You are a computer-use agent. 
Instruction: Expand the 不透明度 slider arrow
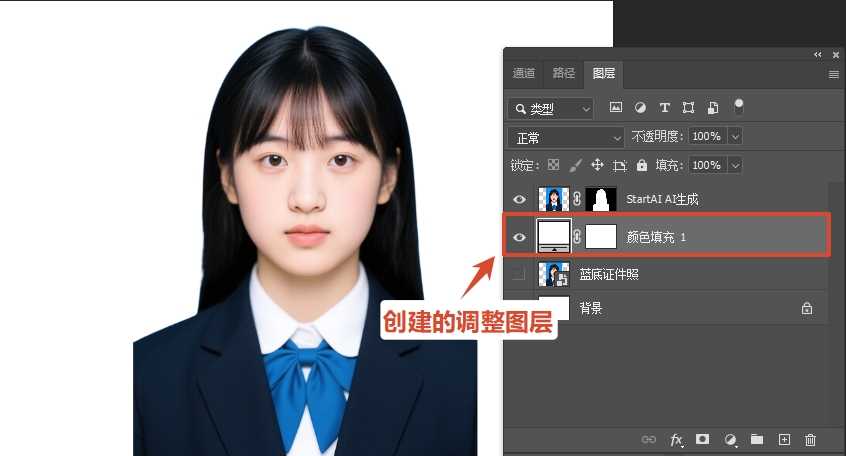(x=735, y=136)
